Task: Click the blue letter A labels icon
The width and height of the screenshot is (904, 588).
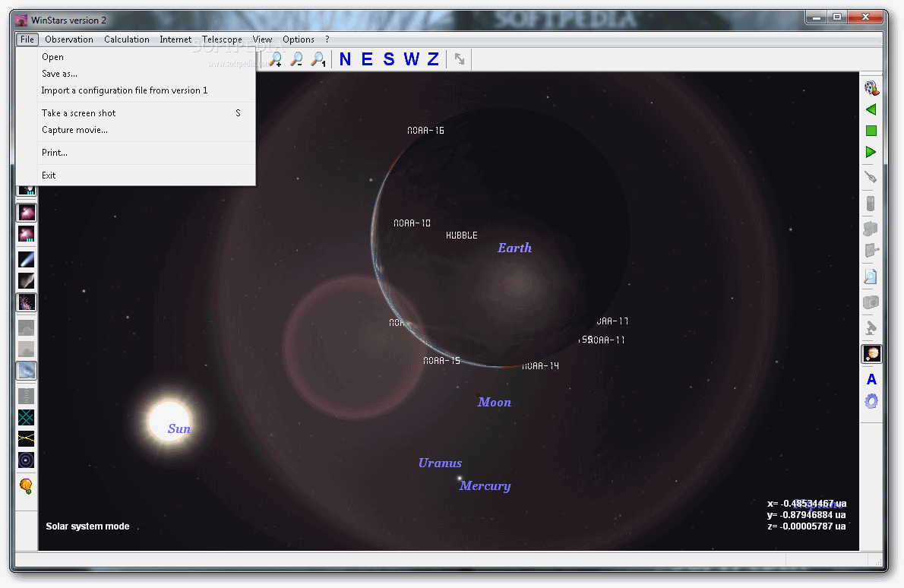Action: [871, 379]
